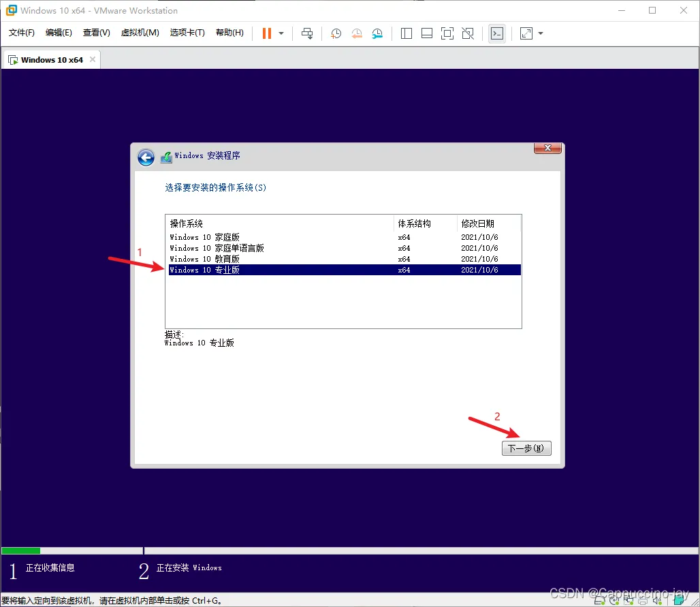Screen dimensions: 700x607
Task: Close the Windows 安装程序 dialog
Action: 547,148
